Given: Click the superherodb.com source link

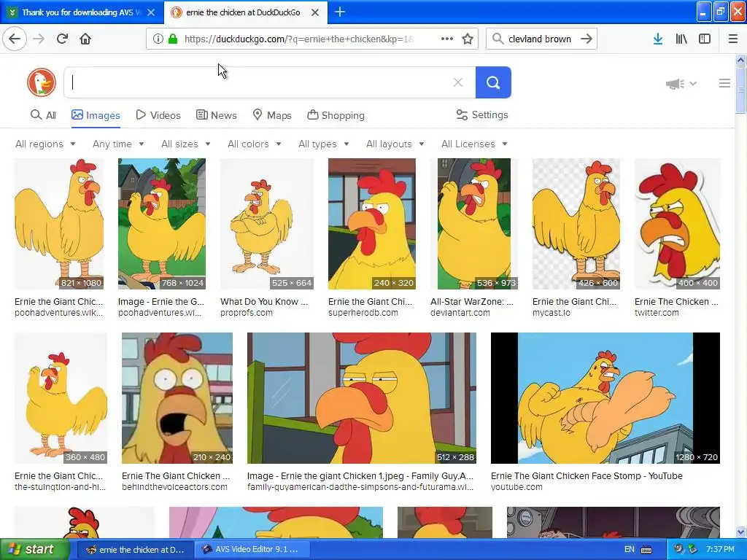Looking at the screenshot, I should tap(363, 313).
